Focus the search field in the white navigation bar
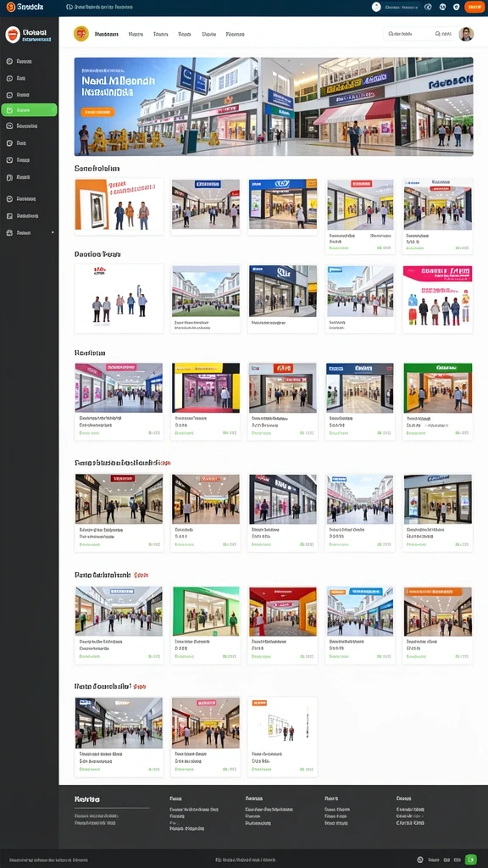This screenshot has height=868, width=488. click(420, 34)
